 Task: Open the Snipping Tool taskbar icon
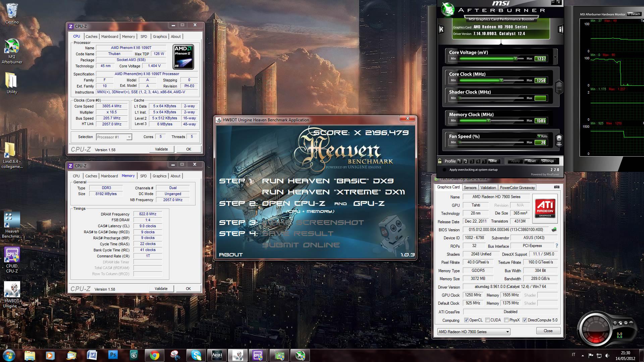(x=175, y=355)
